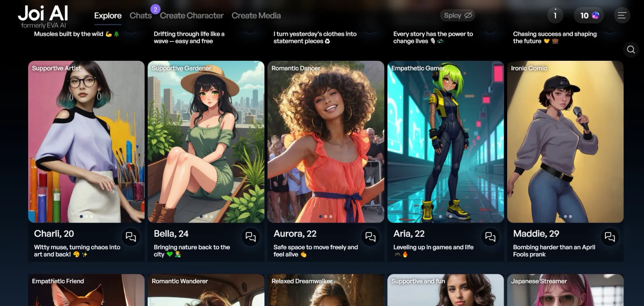This screenshot has width=644, height=306.
Task: Open Bella's Supportive Gardener portrait
Action: pyautogui.click(x=206, y=142)
